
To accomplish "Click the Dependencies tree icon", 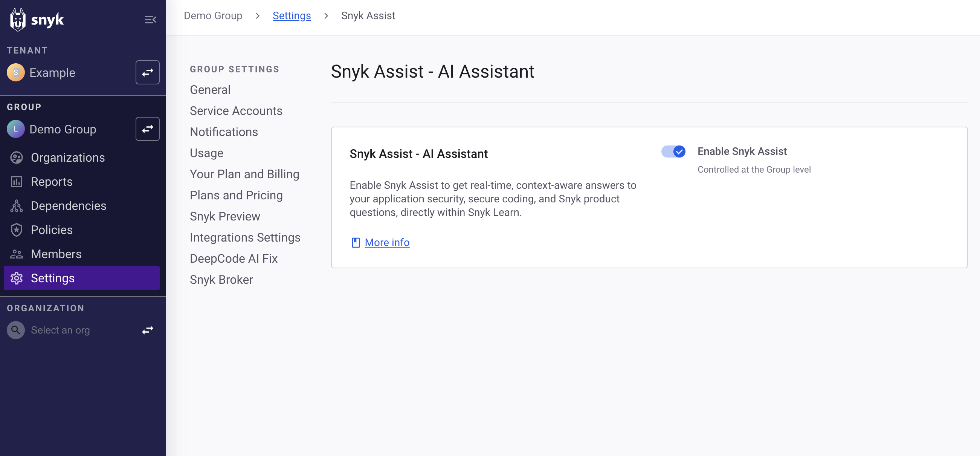I will [x=16, y=206].
